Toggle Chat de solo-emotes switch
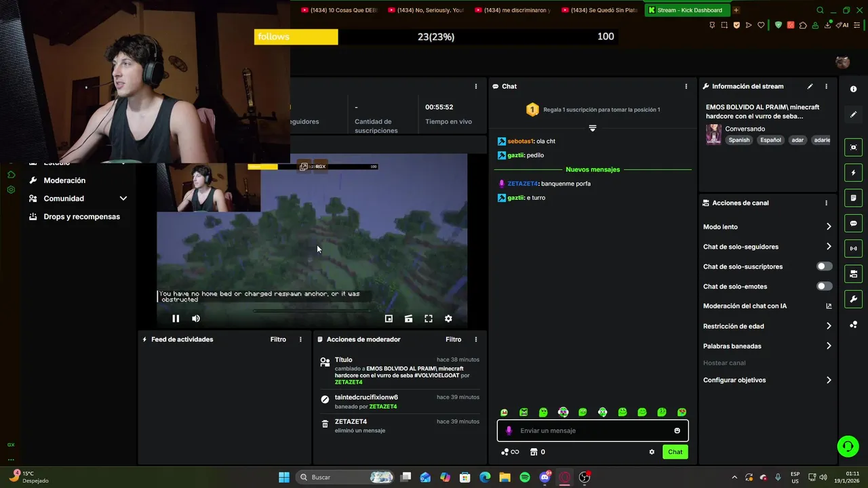This screenshot has height=488, width=868. [824, 286]
